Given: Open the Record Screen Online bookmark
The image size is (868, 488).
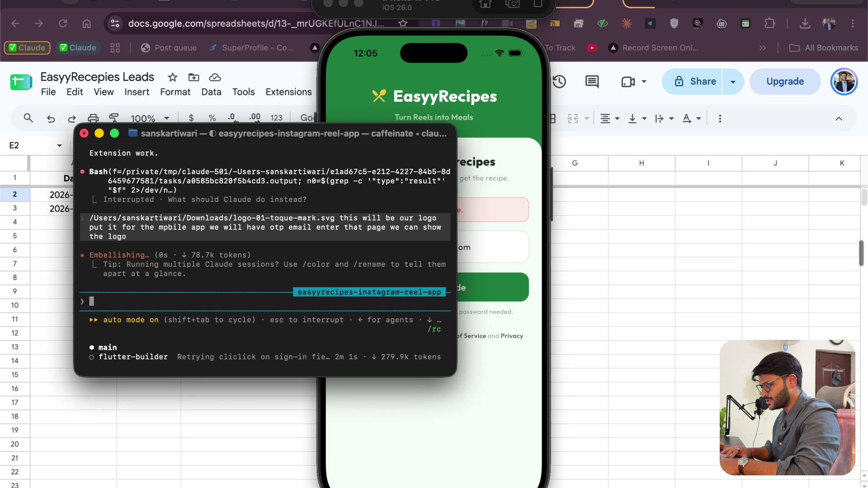Looking at the screenshot, I should click(653, 48).
